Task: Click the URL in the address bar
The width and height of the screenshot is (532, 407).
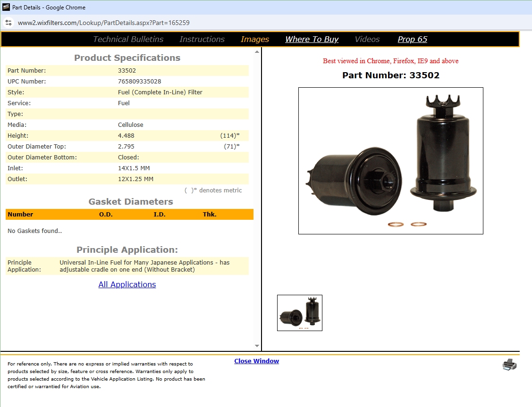Action: coord(104,23)
